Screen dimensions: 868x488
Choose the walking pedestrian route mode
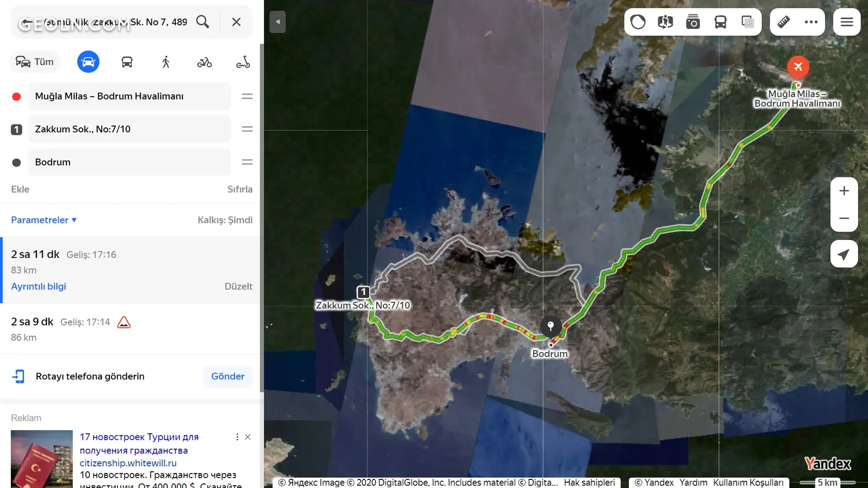pos(165,62)
